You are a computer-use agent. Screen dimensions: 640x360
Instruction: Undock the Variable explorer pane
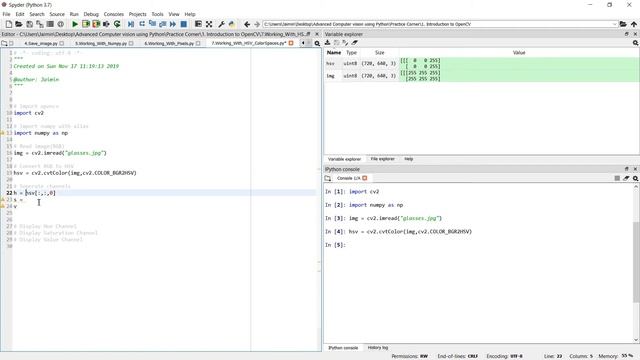tap(627, 34)
